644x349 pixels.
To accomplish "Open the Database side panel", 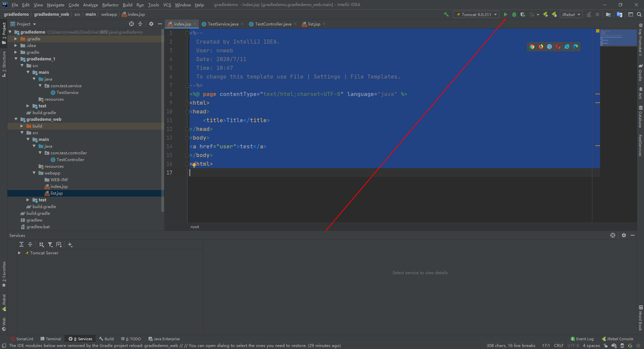I will [x=640, y=116].
